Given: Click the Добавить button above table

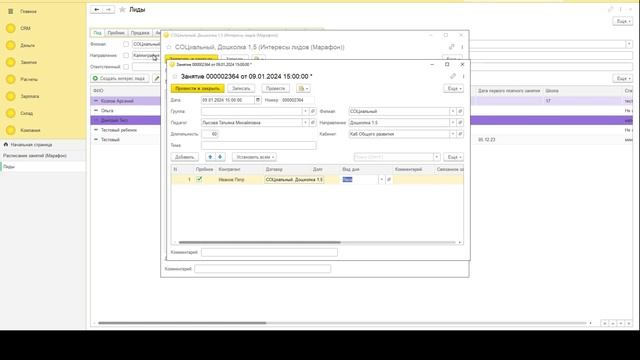Looking at the screenshot, I should tap(185, 157).
